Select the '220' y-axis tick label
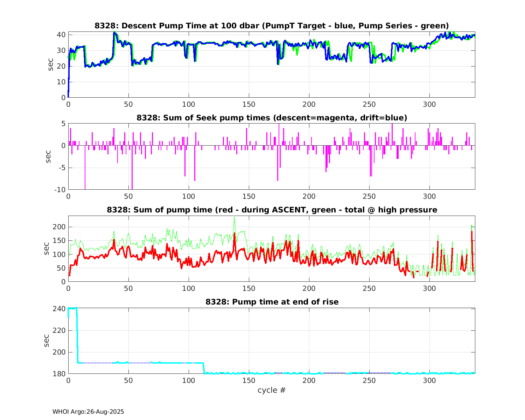Screen dimensions: 525x420 click(59, 330)
